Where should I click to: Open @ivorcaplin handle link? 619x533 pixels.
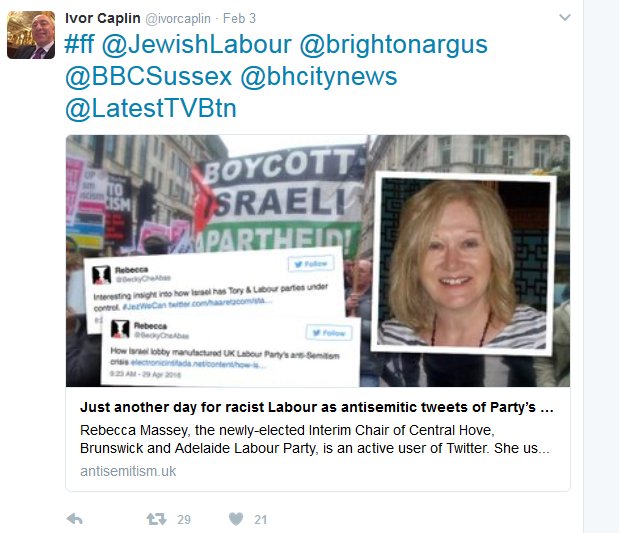(x=178, y=19)
